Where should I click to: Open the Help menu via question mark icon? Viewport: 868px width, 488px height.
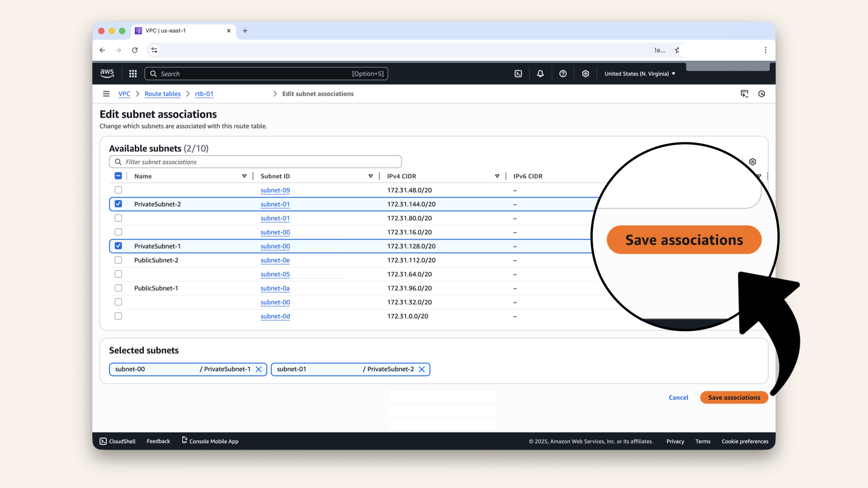point(563,73)
